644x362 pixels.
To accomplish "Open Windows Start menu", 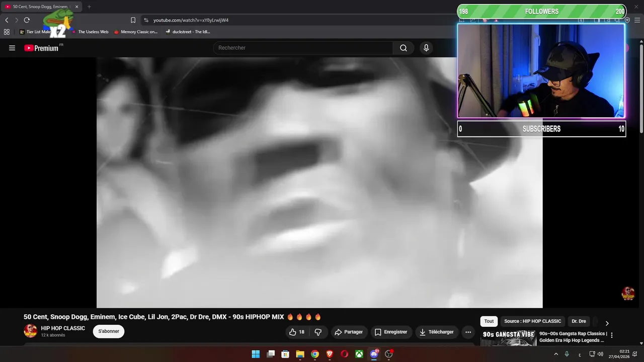I will 256,354.
